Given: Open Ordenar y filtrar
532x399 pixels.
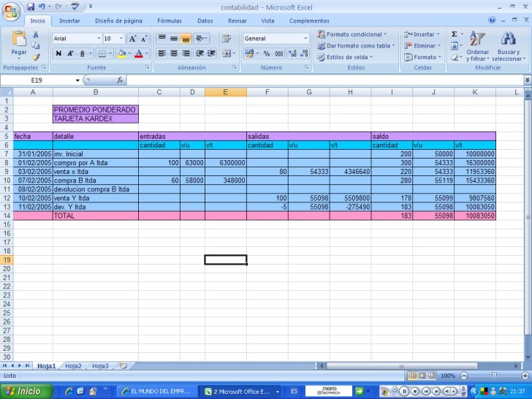Looking at the screenshot, I should point(477,47).
